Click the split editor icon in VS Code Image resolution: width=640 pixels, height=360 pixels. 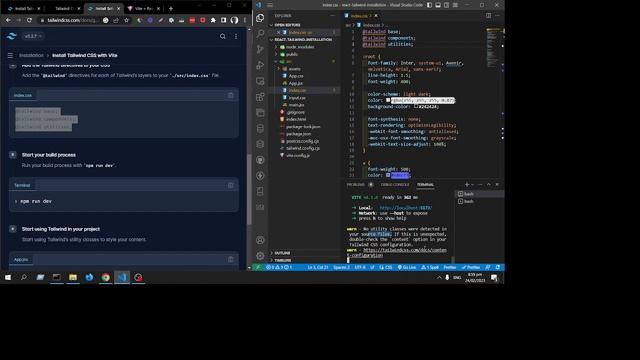(x=489, y=16)
